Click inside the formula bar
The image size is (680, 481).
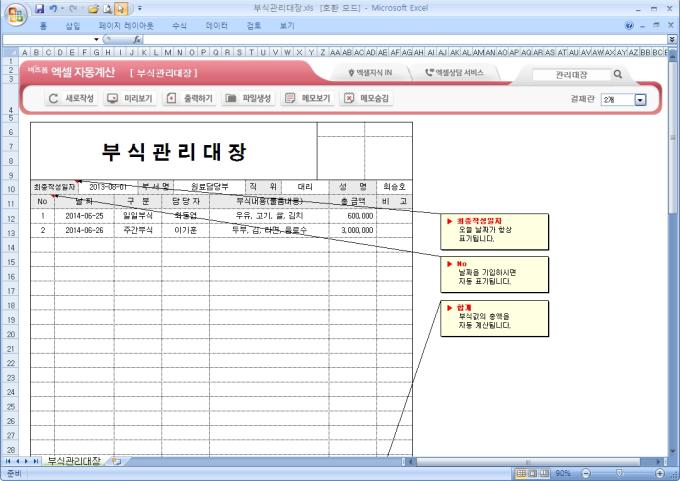(x=403, y=39)
